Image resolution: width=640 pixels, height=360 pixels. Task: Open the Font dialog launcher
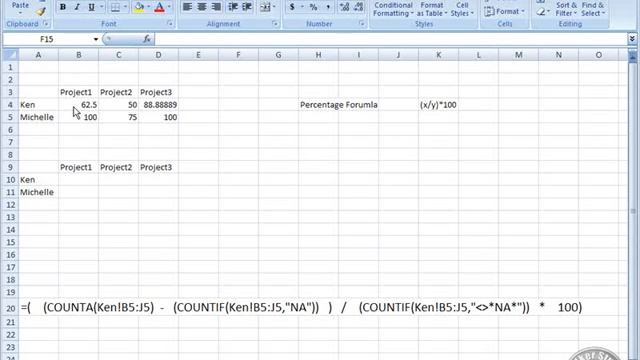[170, 24]
